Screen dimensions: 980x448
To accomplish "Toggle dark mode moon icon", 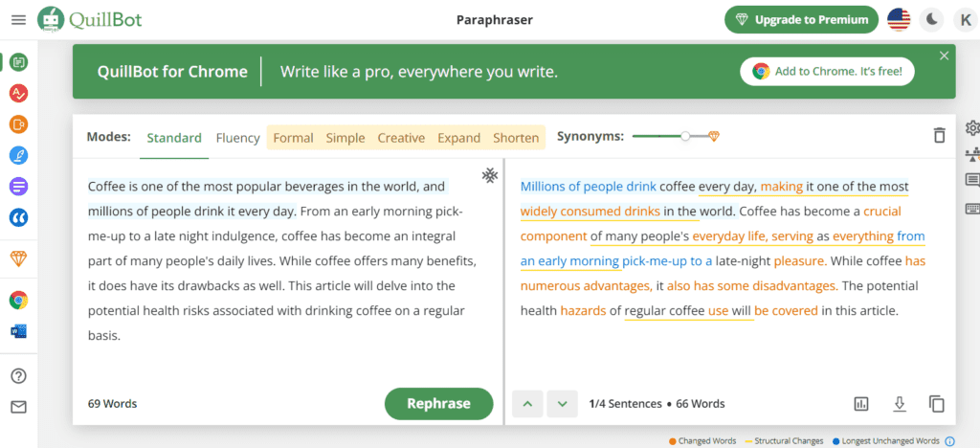I will point(932,19).
